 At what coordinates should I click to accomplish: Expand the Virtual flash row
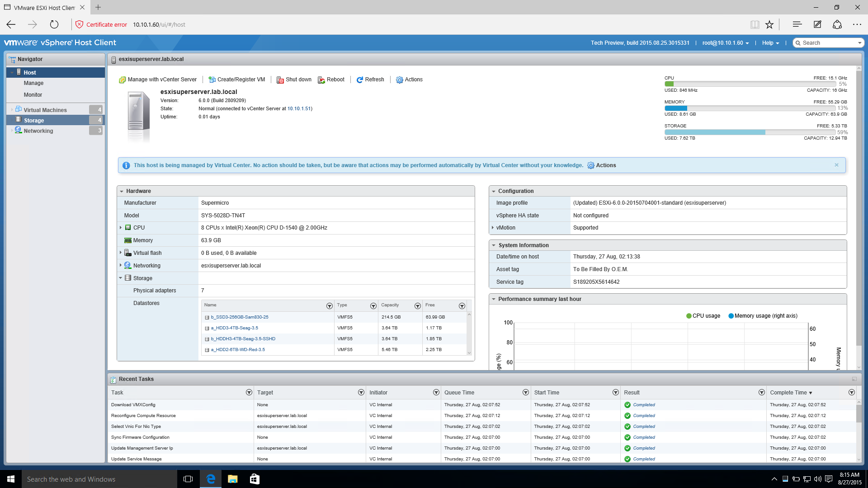click(x=121, y=253)
